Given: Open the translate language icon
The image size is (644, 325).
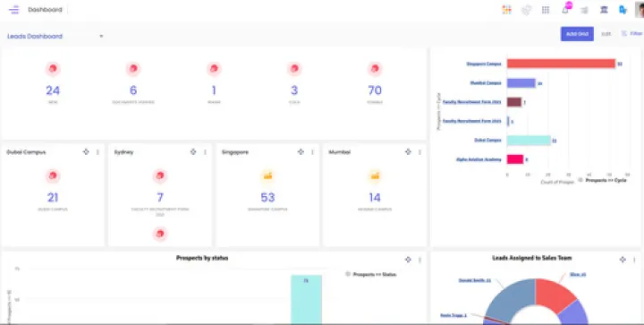Looking at the screenshot, I should click(623, 10).
